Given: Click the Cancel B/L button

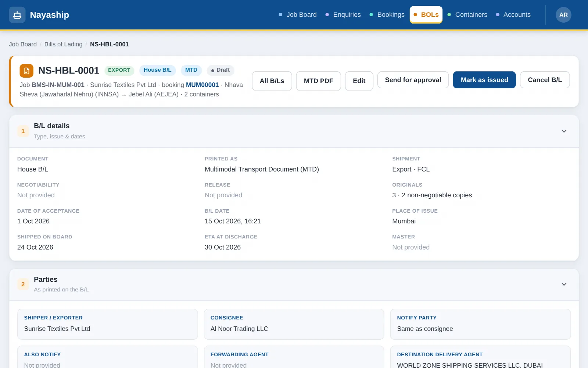Looking at the screenshot, I should (x=545, y=80).
